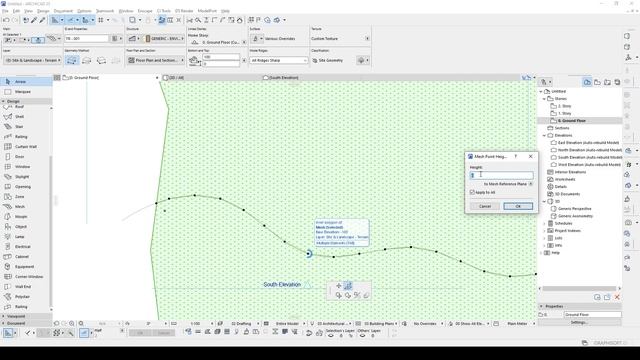Open the Window menu
The width and height of the screenshot is (640, 360).
point(126,11)
